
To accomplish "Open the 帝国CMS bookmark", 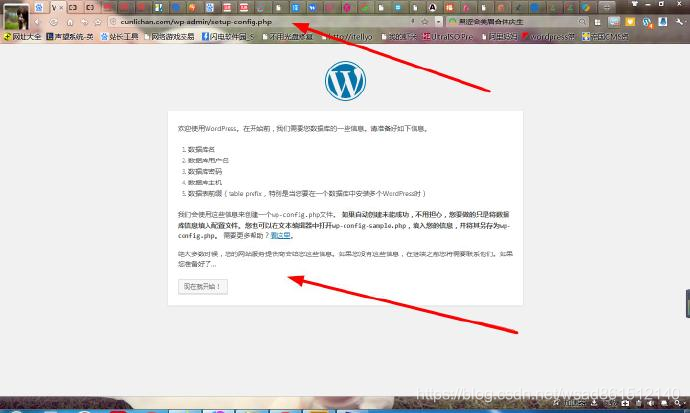I will [606, 37].
